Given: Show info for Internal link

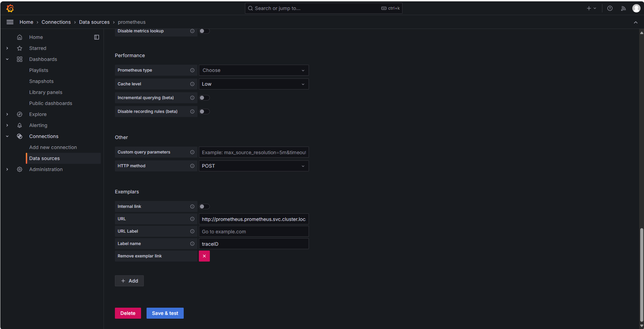Looking at the screenshot, I should click(192, 206).
